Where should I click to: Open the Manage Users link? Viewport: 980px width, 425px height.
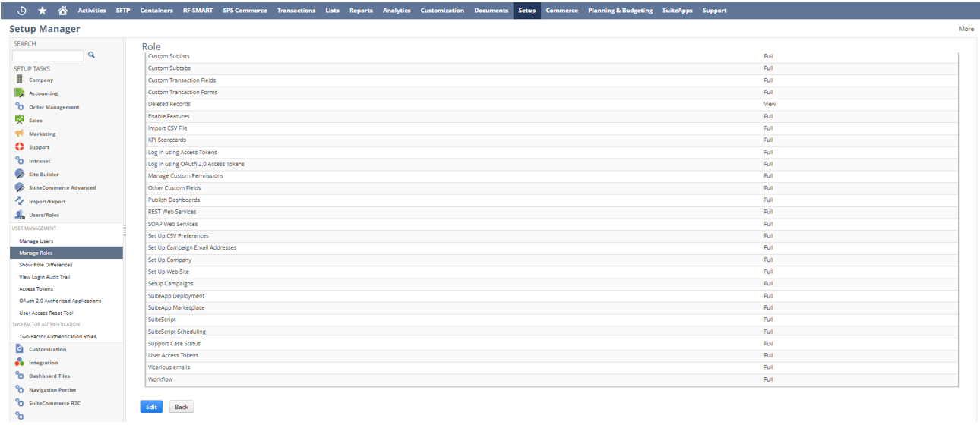pos(36,241)
